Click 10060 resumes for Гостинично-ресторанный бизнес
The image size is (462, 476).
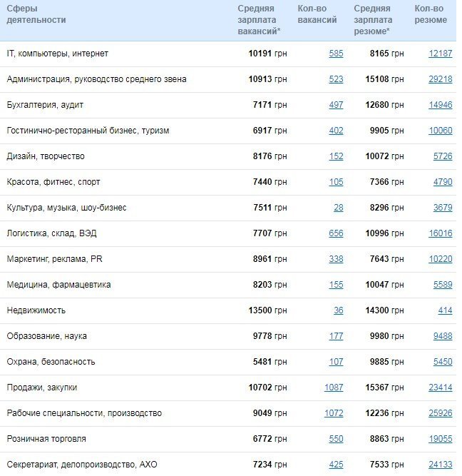point(440,131)
